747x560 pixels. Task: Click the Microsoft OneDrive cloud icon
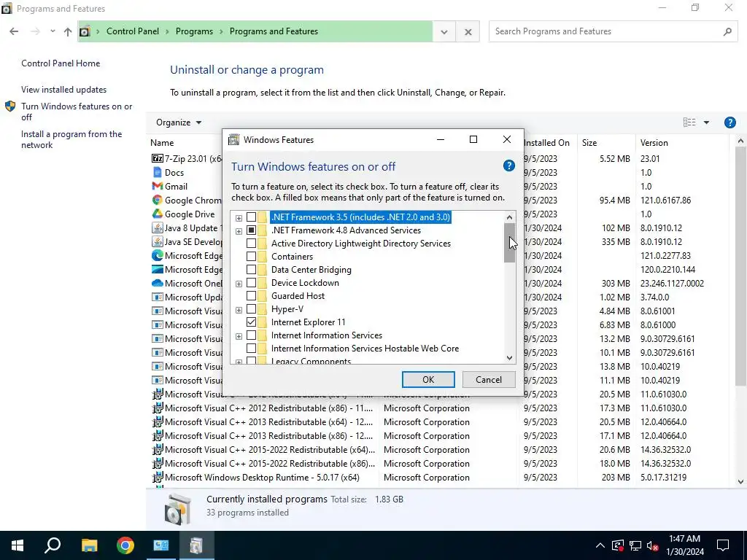[158, 283]
